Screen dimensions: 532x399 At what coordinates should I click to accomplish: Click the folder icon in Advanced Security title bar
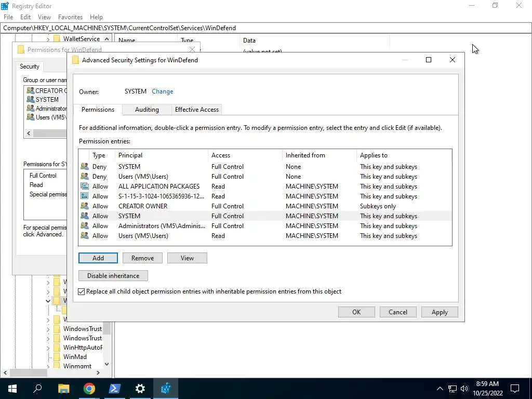(75, 60)
